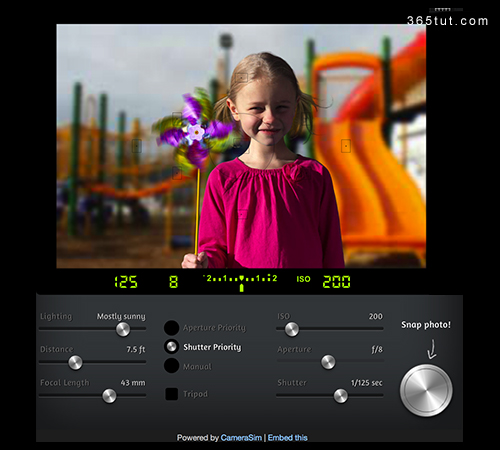
Task: Click the green aperture 8 readout
Action: [173, 282]
